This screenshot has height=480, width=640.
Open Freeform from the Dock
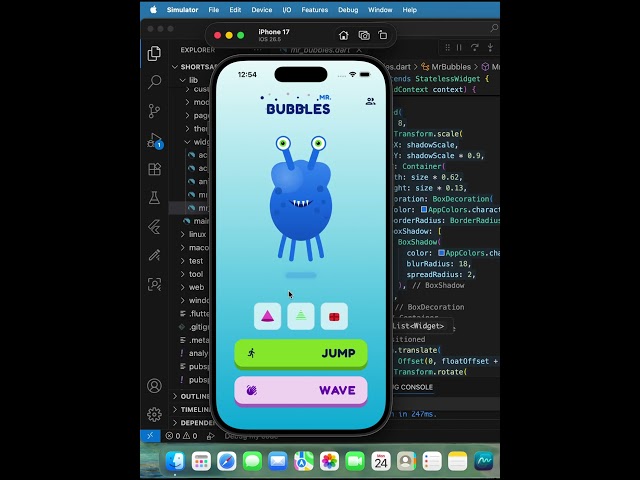pyautogui.click(x=483, y=462)
